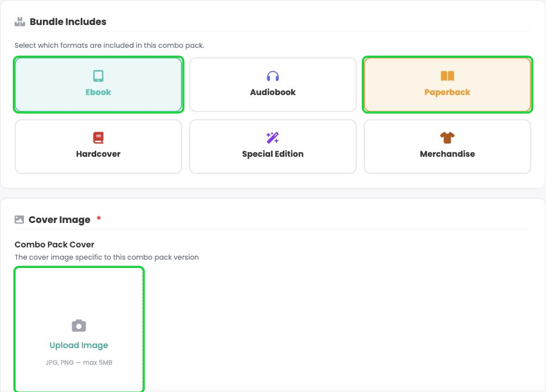
Task: Click the Paperback open book icon
Action: 447,76
